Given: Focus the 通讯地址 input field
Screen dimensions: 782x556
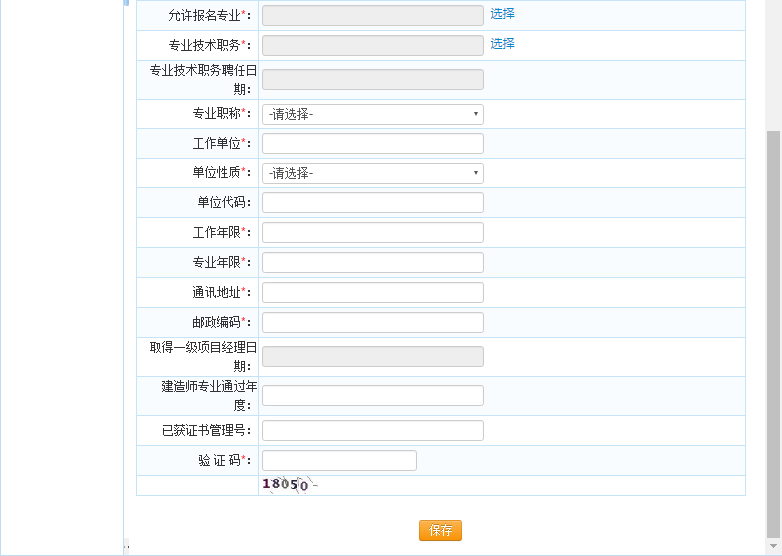Looking at the screenshot, I should [372, 292].
